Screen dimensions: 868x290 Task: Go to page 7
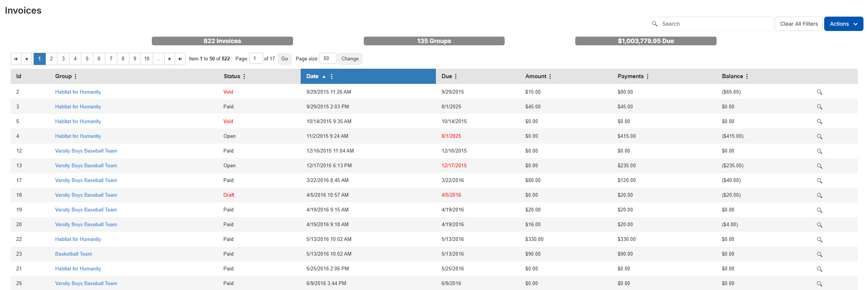pos(111,59)
